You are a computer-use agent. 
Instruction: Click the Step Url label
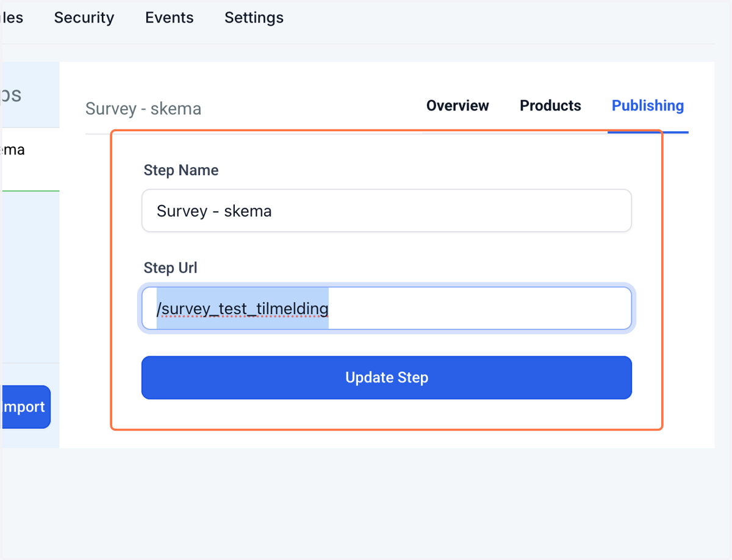click(171, 268)
